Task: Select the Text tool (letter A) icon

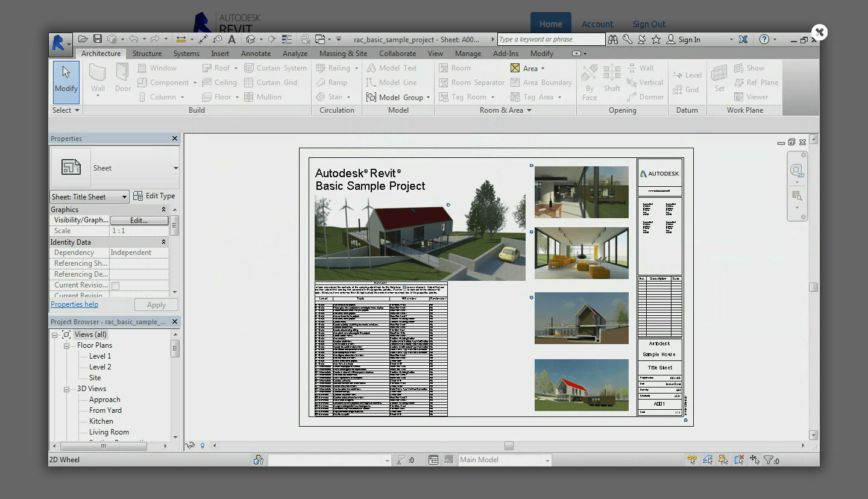Action: click(231, 39)
